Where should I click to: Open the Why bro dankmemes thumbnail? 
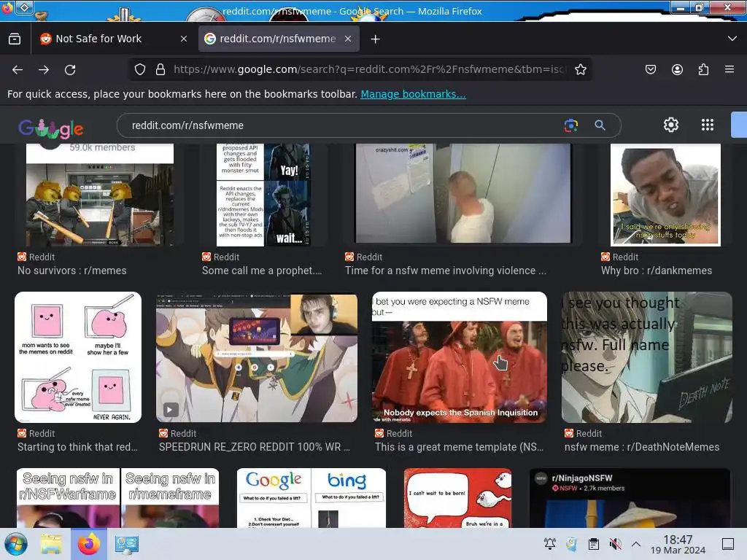click(665, 195)
